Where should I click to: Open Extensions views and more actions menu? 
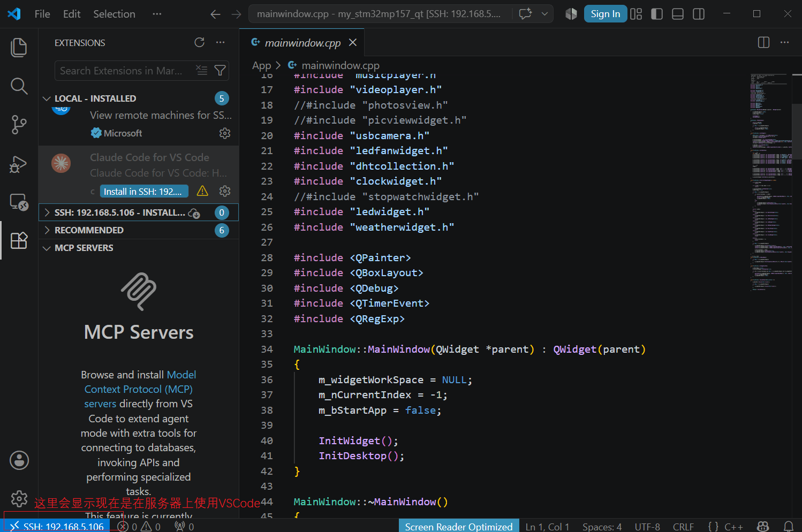pos(221,42)
